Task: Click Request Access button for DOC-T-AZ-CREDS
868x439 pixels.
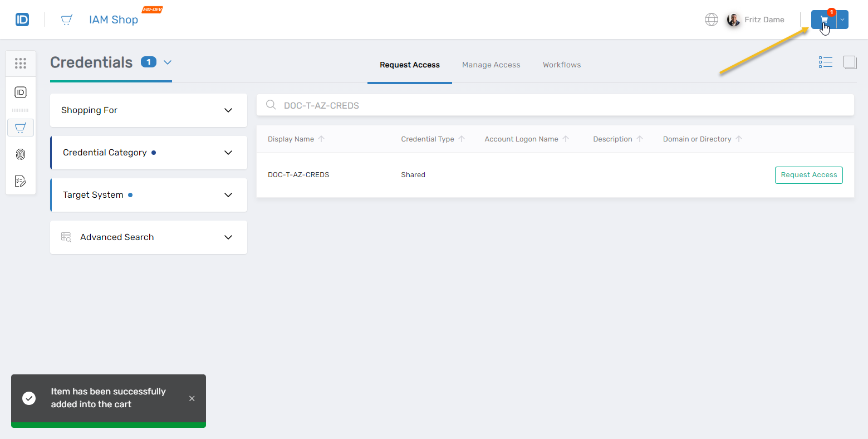Action: click(808, 175)
